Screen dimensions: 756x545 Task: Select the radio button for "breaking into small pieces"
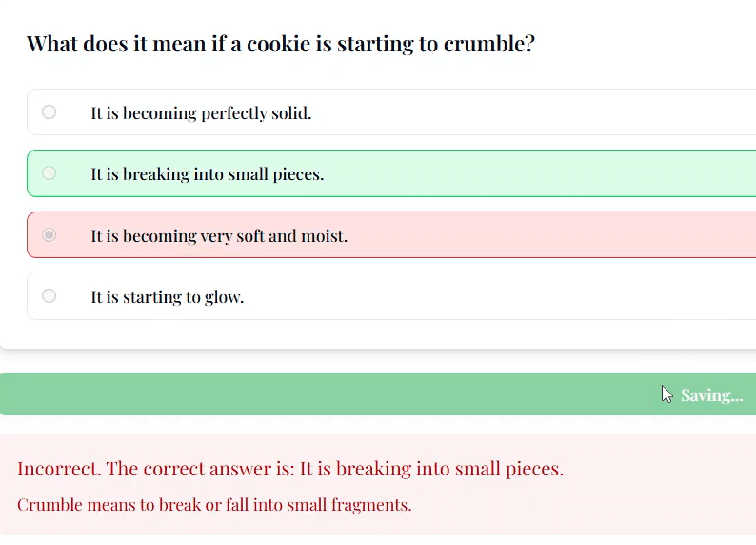50,173
